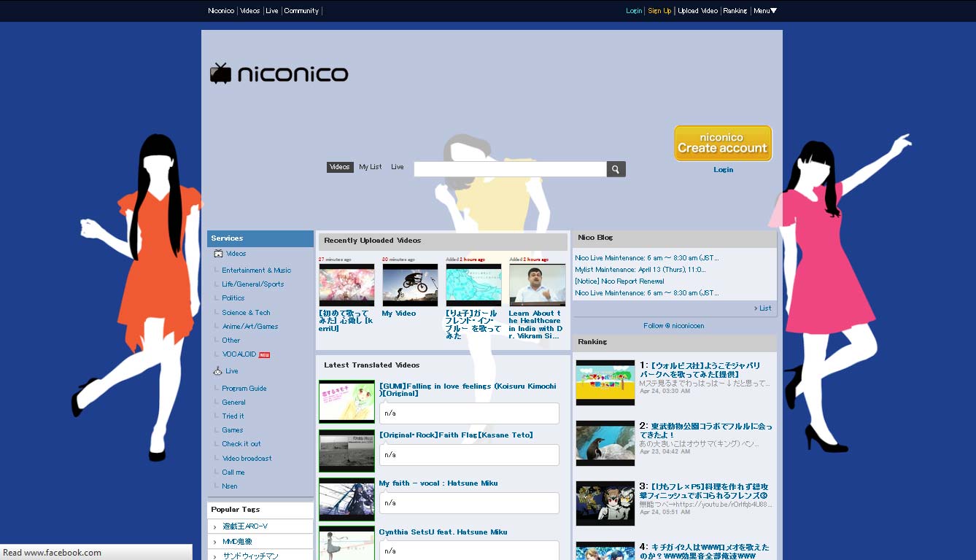976x560 pixels.
Task: Open Community in the top navigation
Action: point(301,11)
